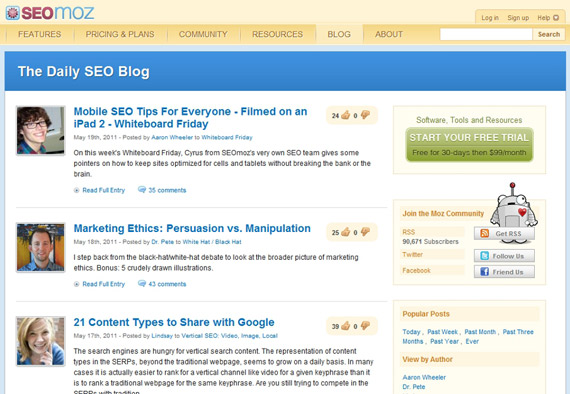Open the Mobile SEO Tips post title
This screenshot has width=570, height=394.
point(190,117)
